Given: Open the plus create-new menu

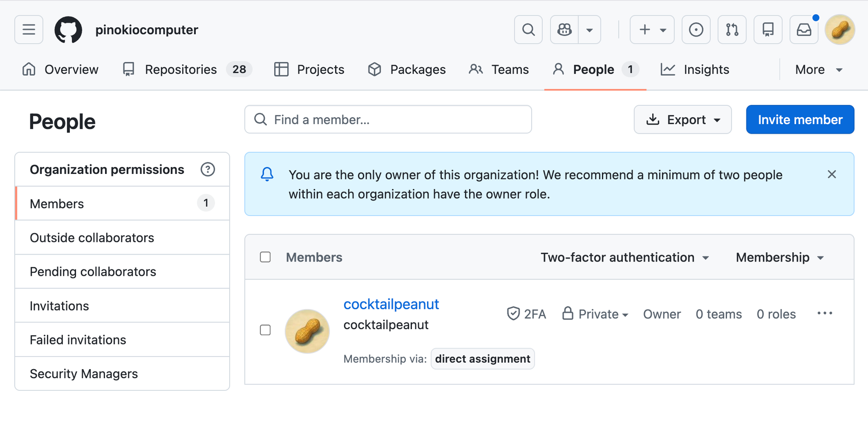Looking at the screenshot, I should 652,29.
